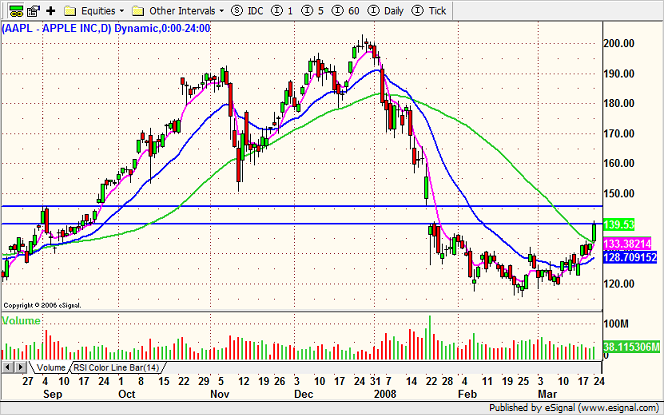Click the folder icon next to Equities
Screen dimensions: 664x415
coord(70,11)
